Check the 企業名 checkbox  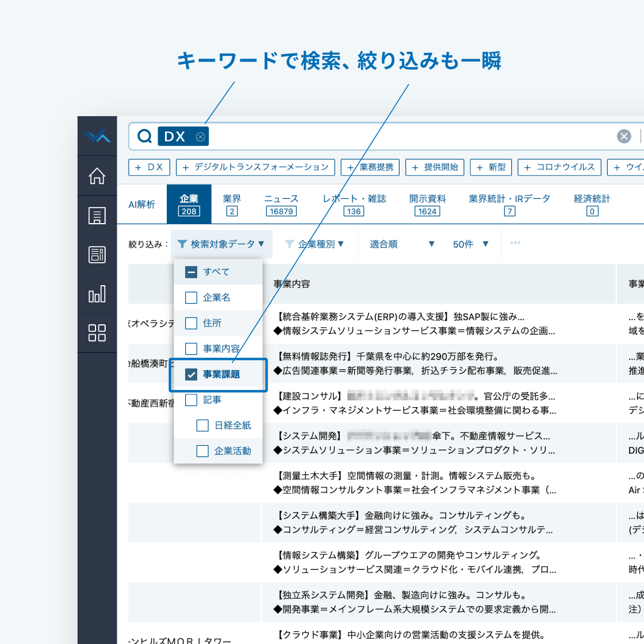point(191,297)
